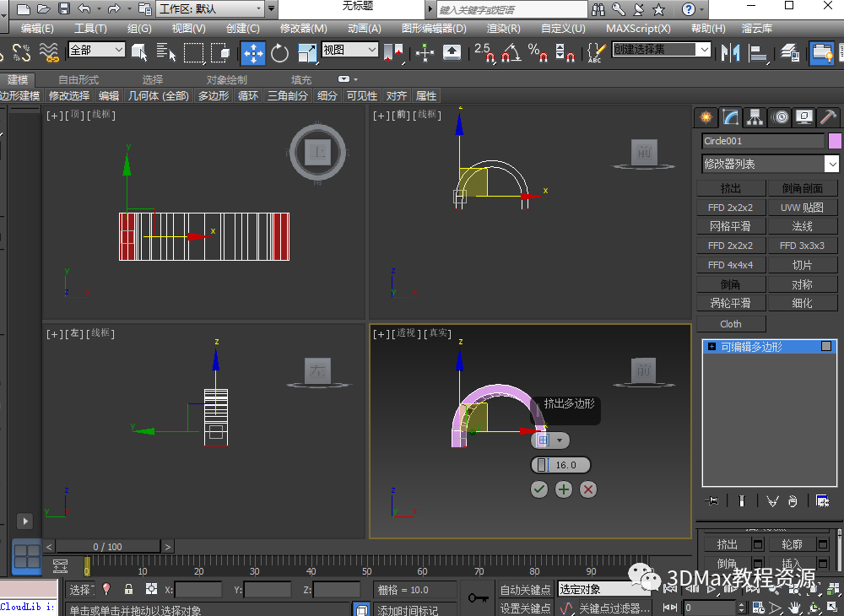The width and height of the screenshot is (844, 616).
Task: Click the pink object color swatch
Action: 835,141
